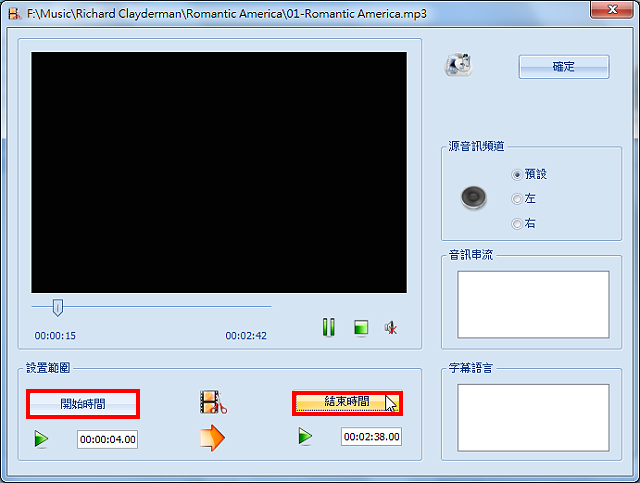Select the 預設 audio channel option

point(529,174)
